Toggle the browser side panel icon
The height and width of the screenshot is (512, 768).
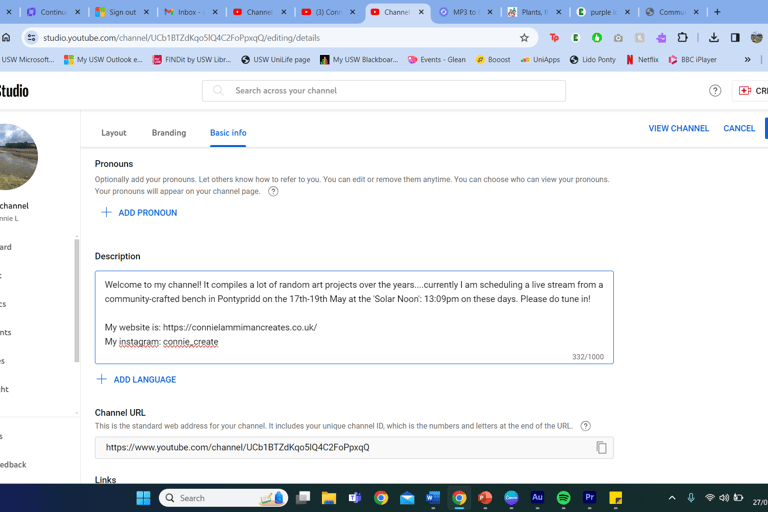[735, 38]
